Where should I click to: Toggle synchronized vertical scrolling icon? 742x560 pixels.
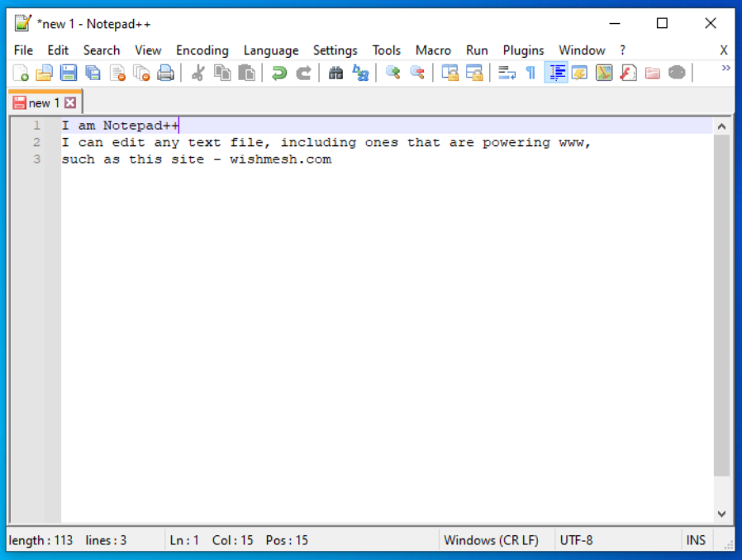point(449,73)
